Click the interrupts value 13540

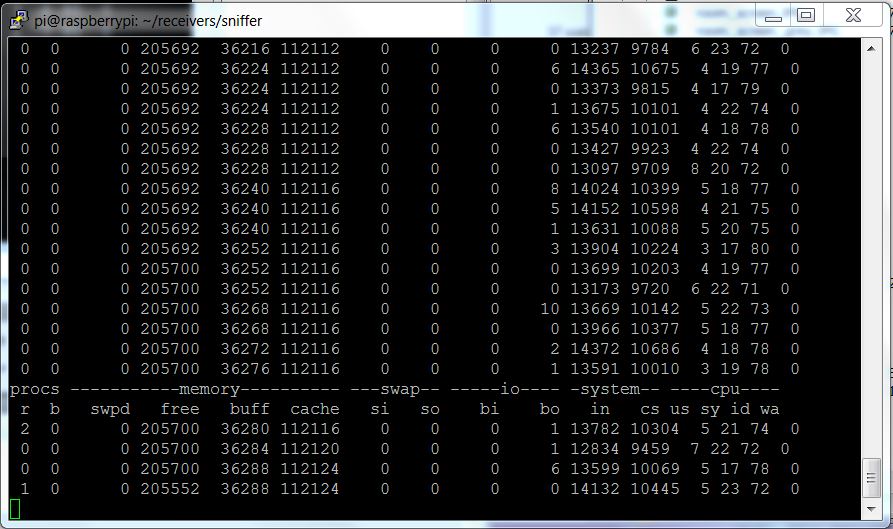(x=595, y=129)
